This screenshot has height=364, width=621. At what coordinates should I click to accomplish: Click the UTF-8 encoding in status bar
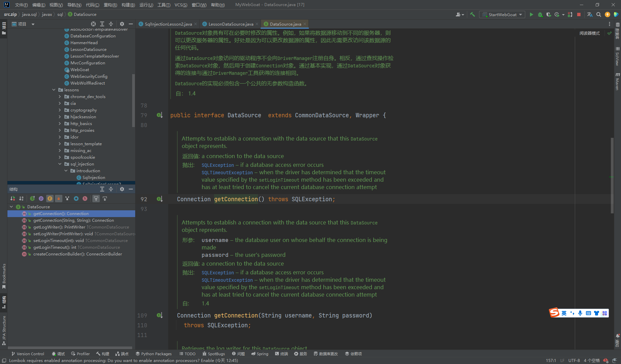[x=574, y=360]
